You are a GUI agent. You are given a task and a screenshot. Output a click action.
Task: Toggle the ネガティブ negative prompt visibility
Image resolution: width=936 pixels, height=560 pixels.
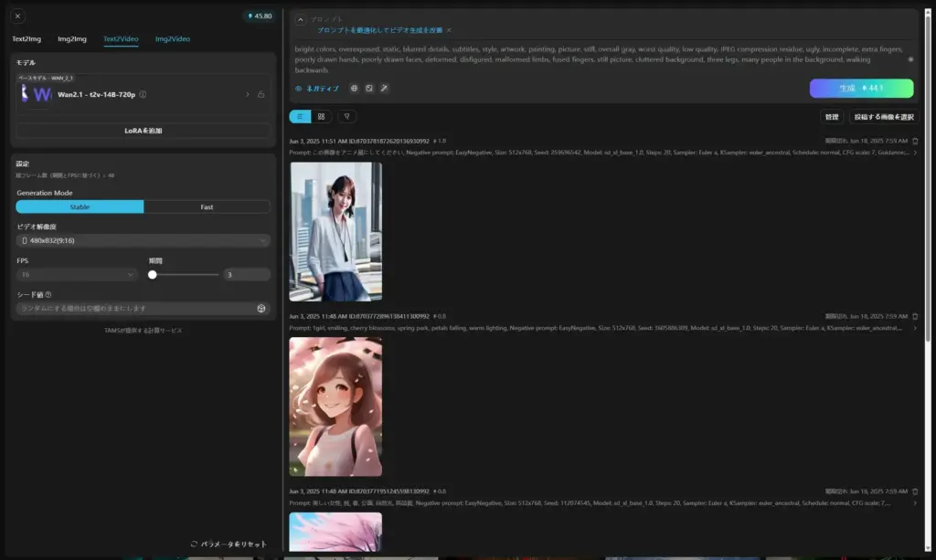coord(317,89)
